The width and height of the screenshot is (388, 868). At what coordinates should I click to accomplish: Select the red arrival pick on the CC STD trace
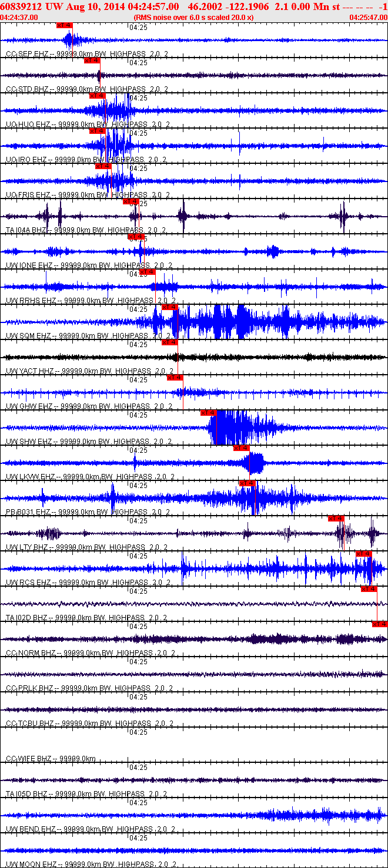click(92, 60)
